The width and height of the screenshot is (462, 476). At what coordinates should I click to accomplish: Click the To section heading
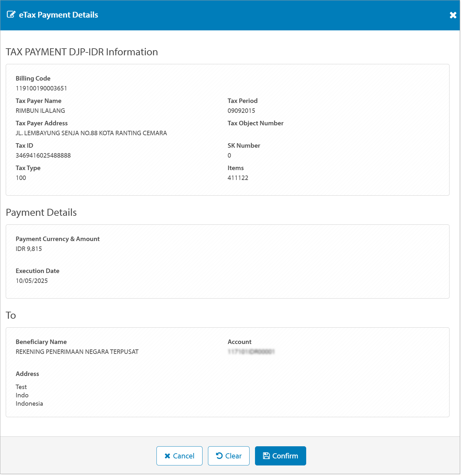(11, 315)
